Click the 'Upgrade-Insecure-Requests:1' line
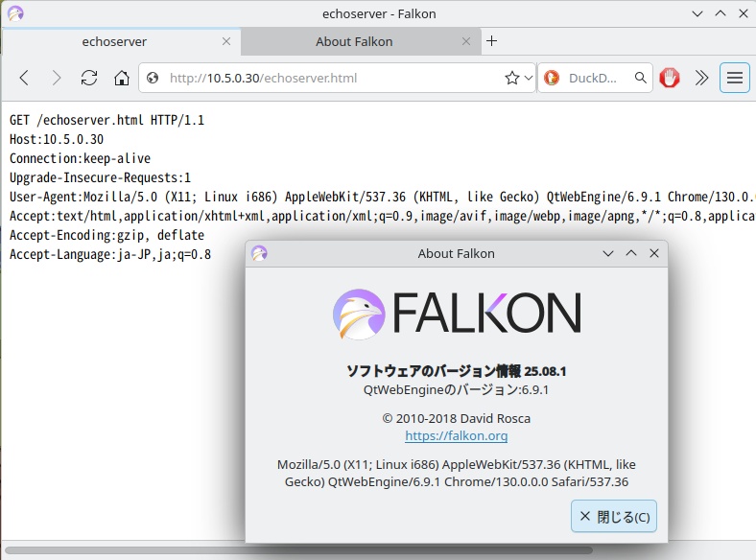Screen dimensions: 756x560 click(101, 177)
